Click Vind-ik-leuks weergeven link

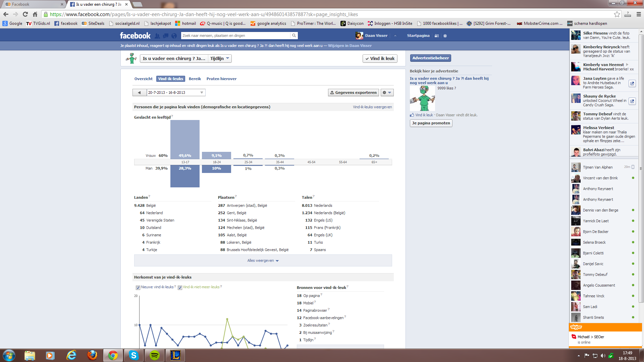(372, 107)
